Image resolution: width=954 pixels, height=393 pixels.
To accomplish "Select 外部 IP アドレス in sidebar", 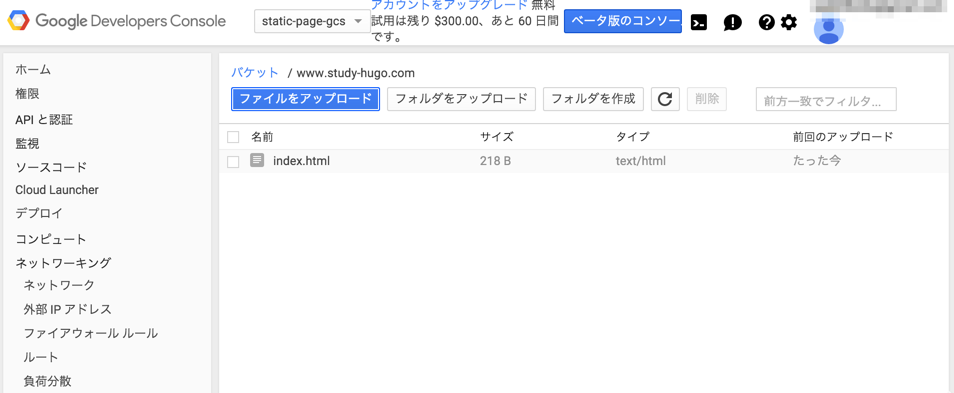I will coord(68,309).
